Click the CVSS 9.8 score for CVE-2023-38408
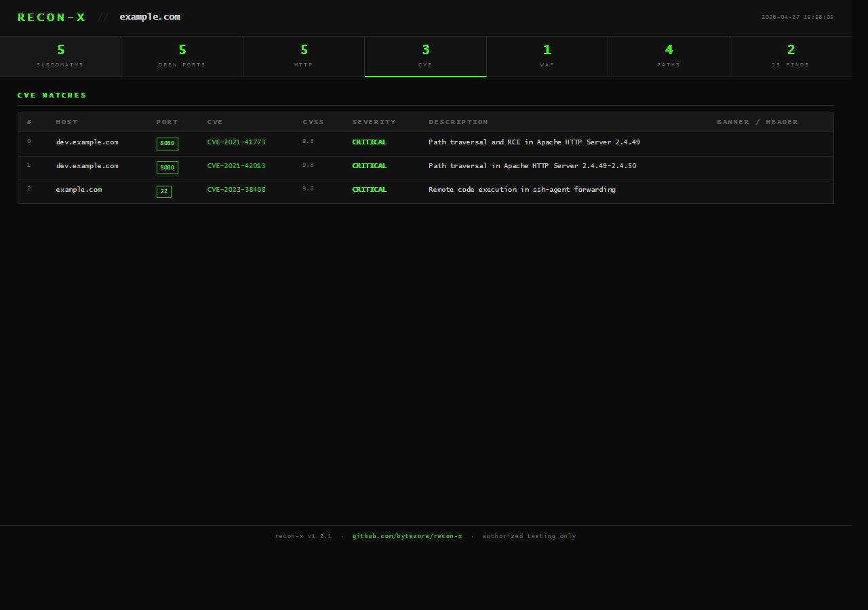868x610 pixels. click(308, 189)
